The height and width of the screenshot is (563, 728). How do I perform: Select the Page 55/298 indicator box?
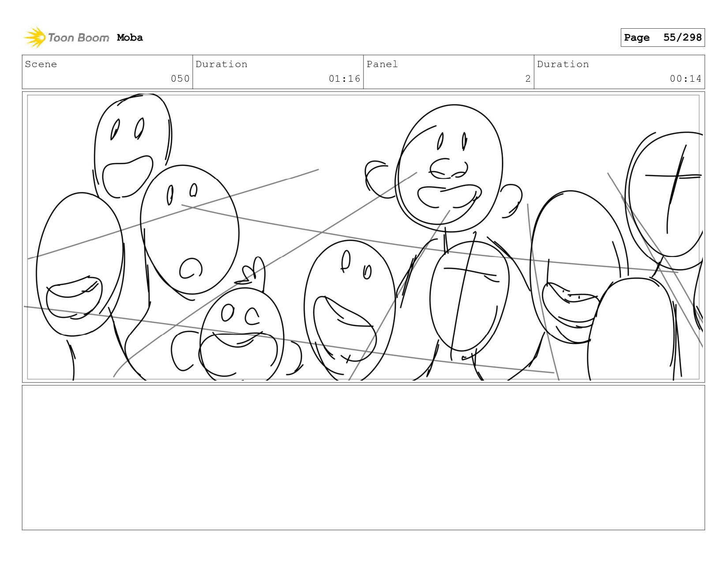click(662, 38)
